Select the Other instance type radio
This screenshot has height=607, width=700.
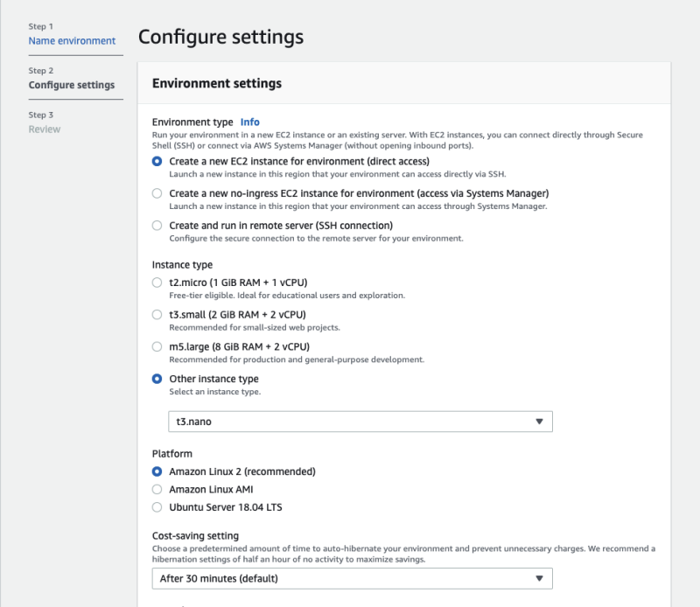[157, 379]
